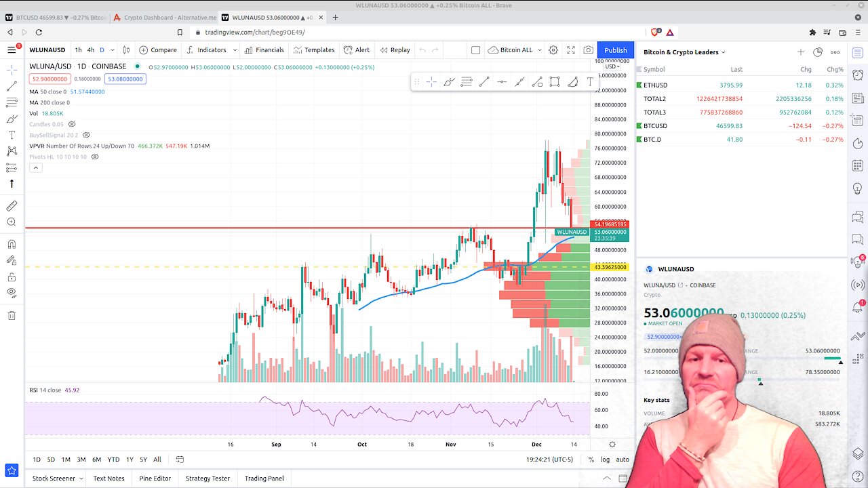Toggle auto scale
Viewport: 868px width, 488px height.
[622, 460]
